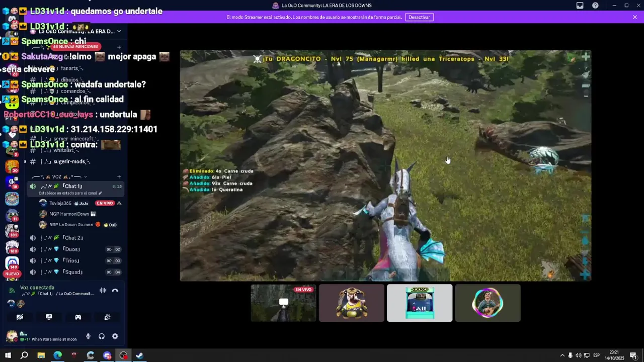
Task: Open the server icon with badge 180
Action: tap(12, 246)
